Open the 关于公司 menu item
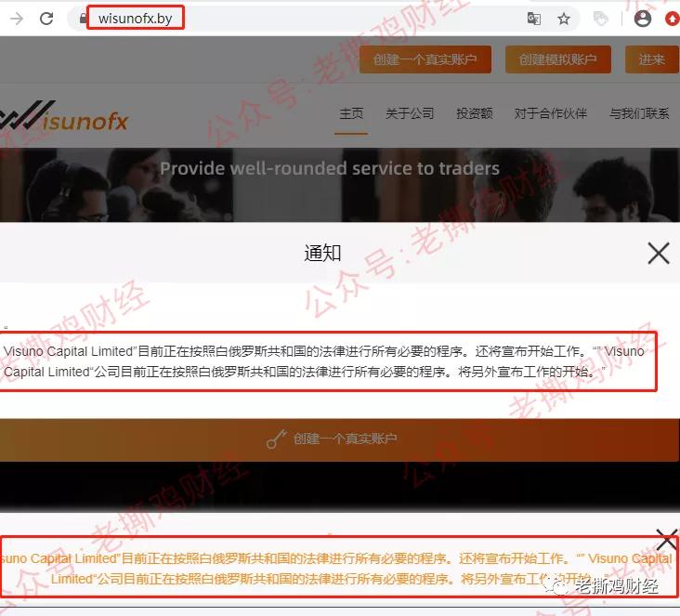 pos(410,113)
